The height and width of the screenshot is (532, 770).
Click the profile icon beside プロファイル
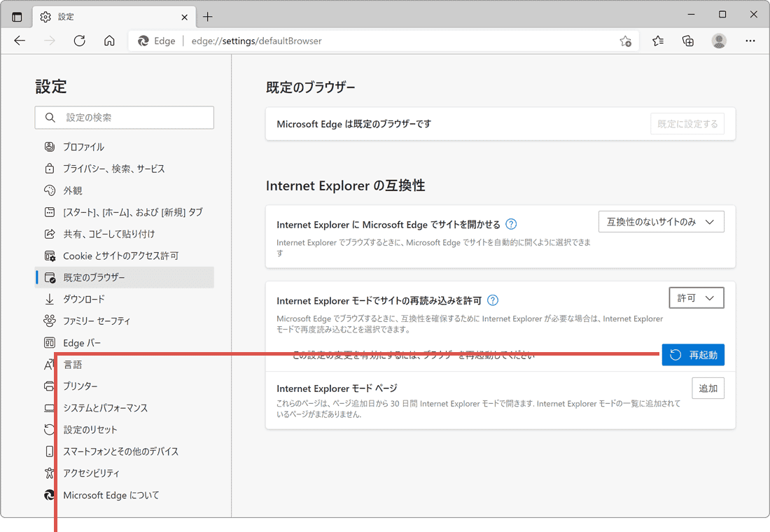tap(50, 147)
